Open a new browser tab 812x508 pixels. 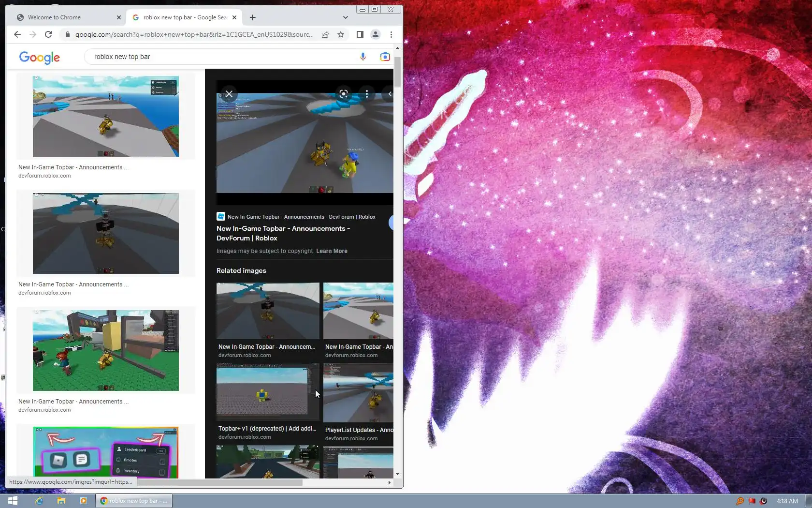coord(253,17)
